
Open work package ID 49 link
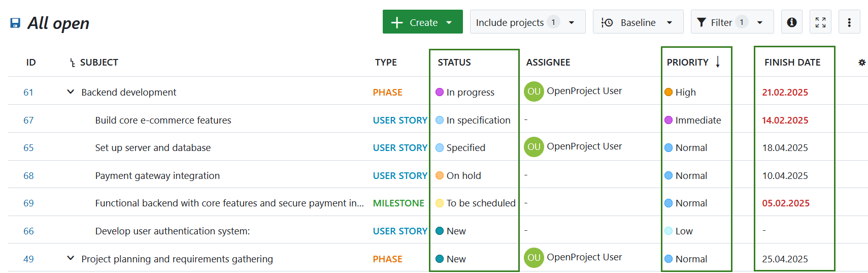[x=28, y=259]
